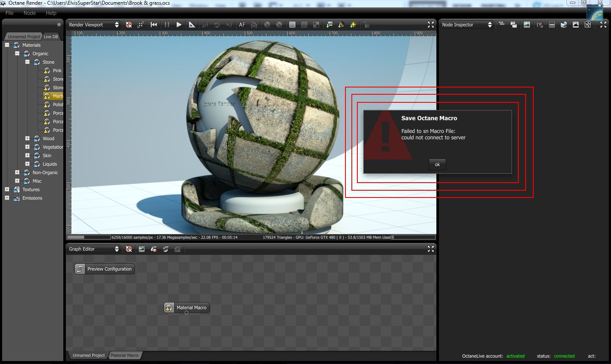Click the memory usage bar in status strip
The height and width of the screenshot is (364, 611).
(413, 237)
